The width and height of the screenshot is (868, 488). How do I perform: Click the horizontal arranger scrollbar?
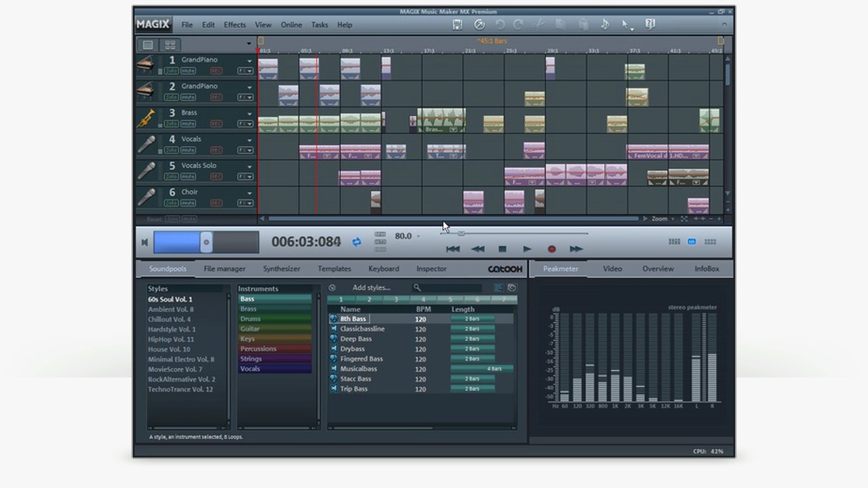(x=453, y=219)
